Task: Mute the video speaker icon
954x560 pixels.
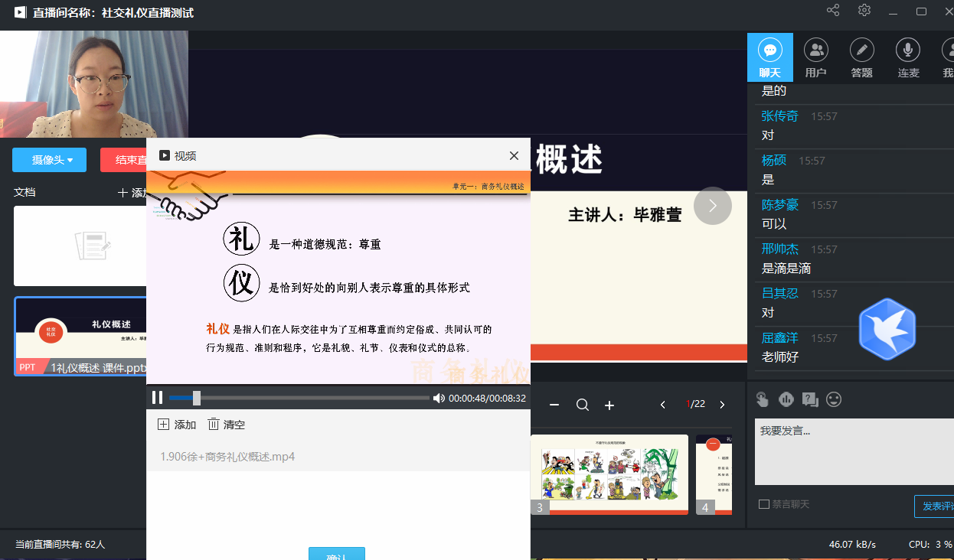Action: coord(439,398)
